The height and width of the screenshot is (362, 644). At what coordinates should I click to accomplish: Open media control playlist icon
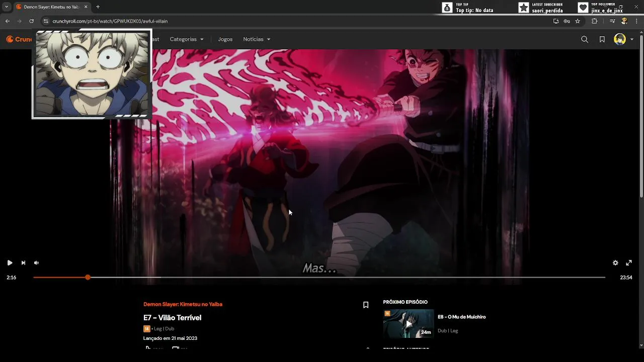point(612,21)
